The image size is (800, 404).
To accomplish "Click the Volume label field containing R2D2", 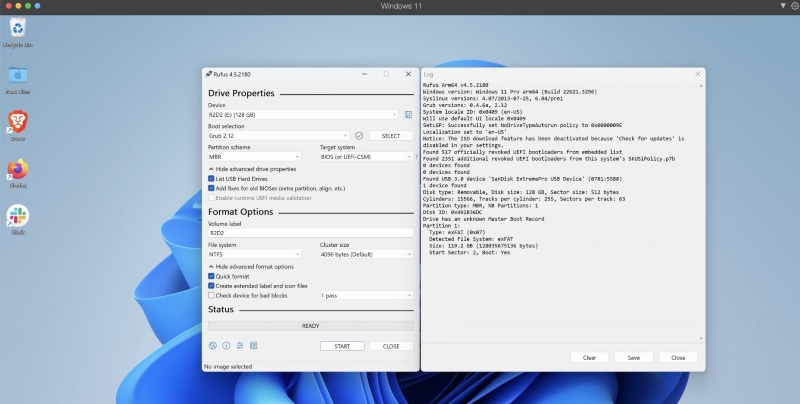I will coord(311,233).
